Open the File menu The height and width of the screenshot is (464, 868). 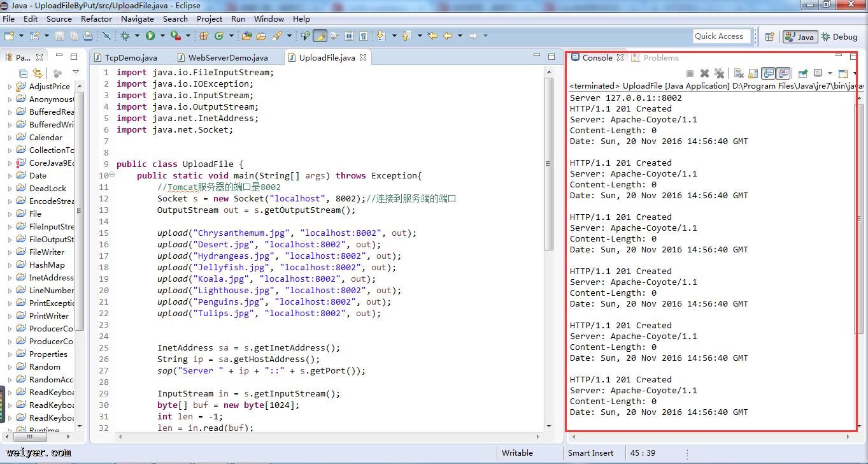tap(9, 18)
